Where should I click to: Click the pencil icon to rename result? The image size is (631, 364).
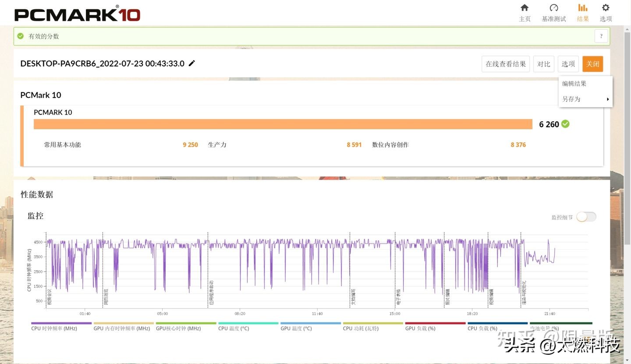191,64
